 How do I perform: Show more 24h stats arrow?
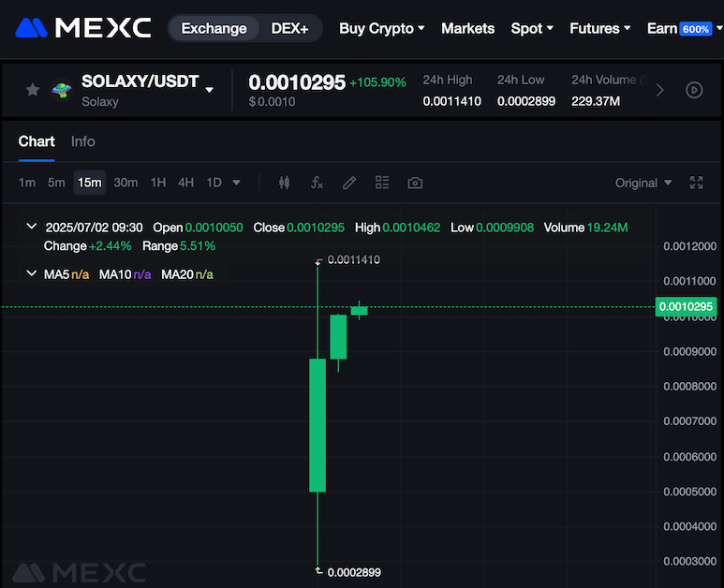659,90
